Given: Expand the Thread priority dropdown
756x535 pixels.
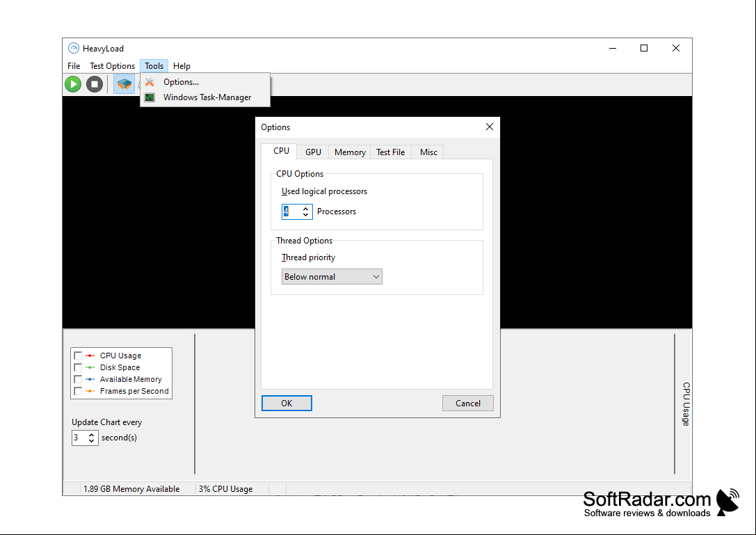Looking at the screenshot, I should pos(332,276).
